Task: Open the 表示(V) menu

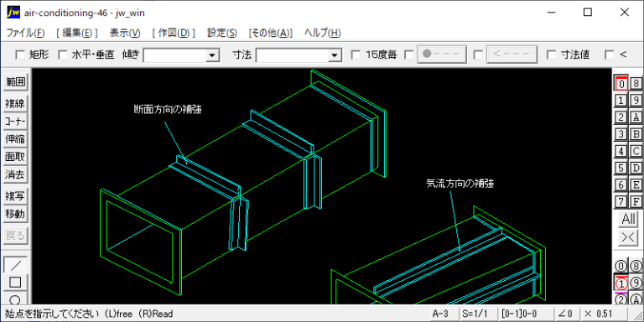Action: 125,34
